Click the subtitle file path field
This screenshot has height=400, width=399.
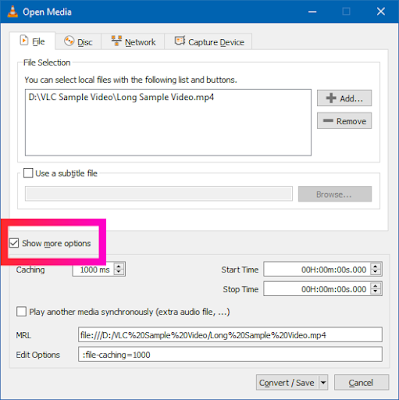click(159, 194)
